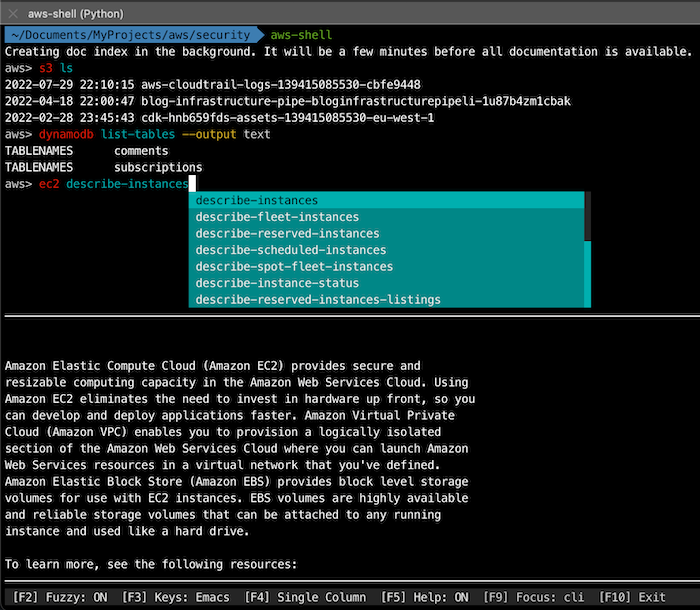Click 'To learn more, see the following resources:'
Image resolution: width=700 pixels, height=610 pixels.
point(151,564)
